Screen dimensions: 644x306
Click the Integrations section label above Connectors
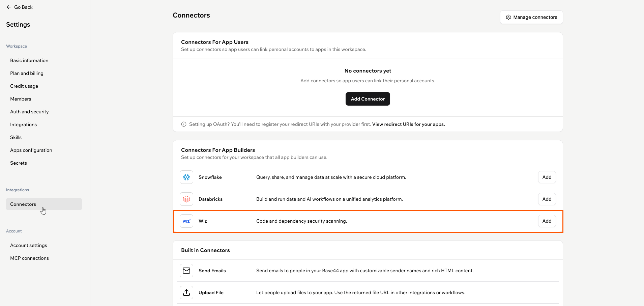tap(18, 190)
